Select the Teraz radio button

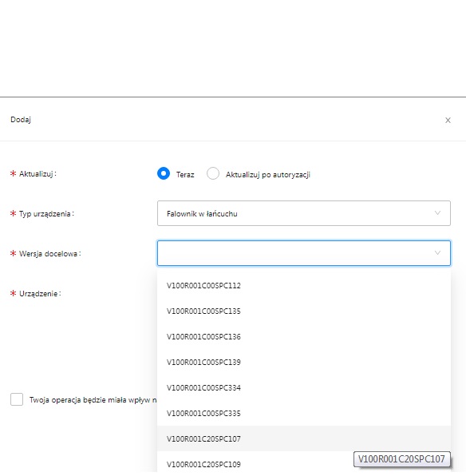[x=164, y=173]
